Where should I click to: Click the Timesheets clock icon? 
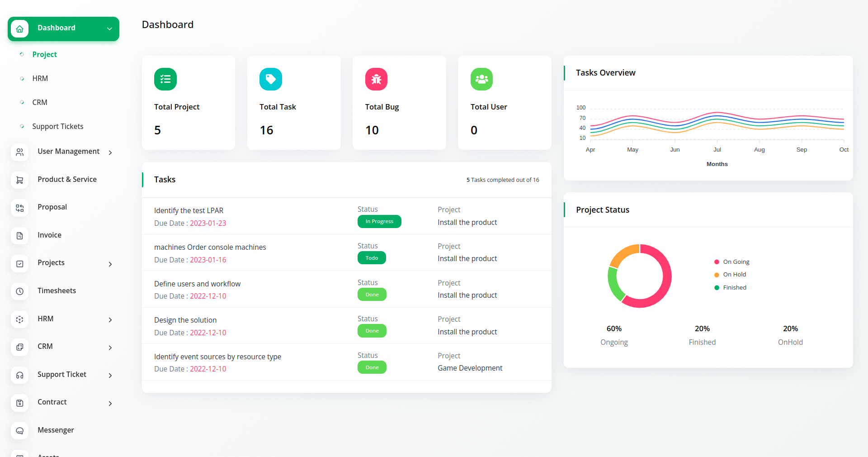[20, 291]
